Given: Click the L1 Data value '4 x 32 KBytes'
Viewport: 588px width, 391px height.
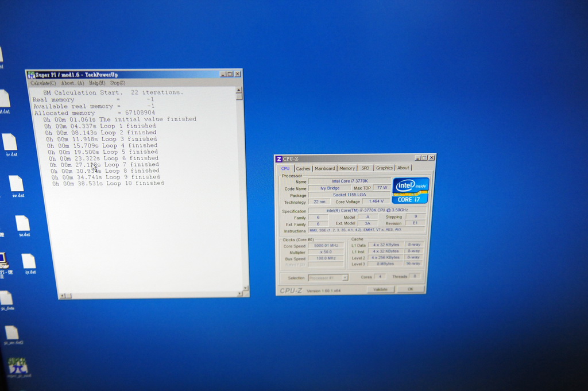Looking at the screenshot, I should (x=386, y=245).
